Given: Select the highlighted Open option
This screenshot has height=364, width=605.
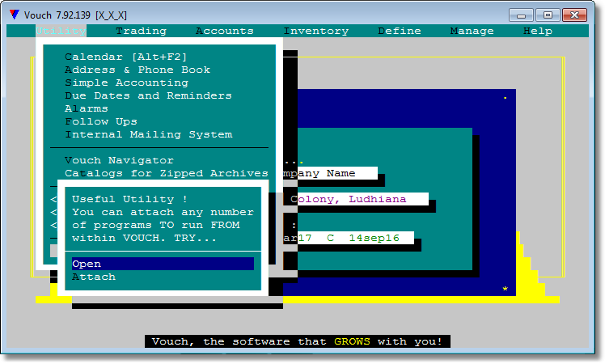Looking at the screenshot, I should tap(163, 264).
